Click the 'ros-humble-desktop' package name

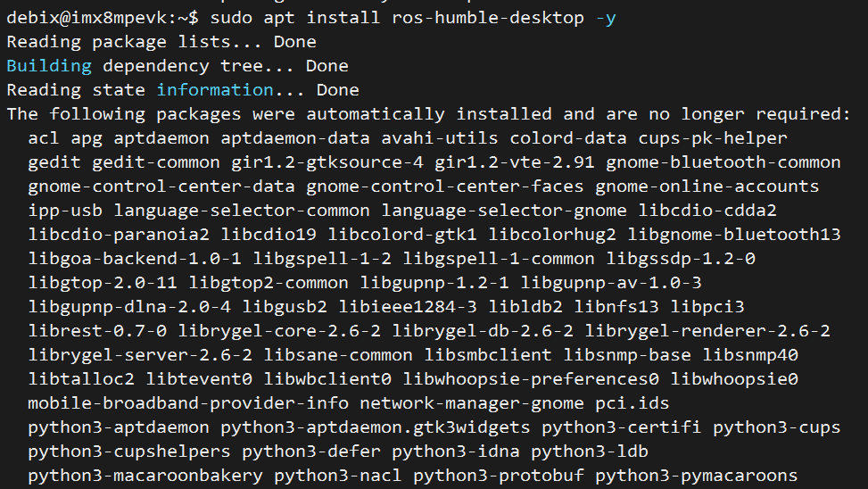pos(488,18)
